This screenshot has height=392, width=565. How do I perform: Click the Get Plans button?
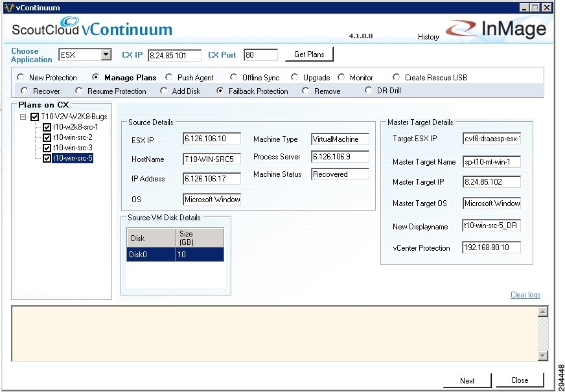pyautogui.click(x=309, y=54)
